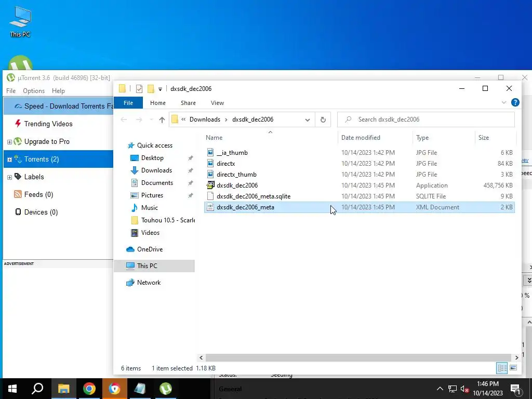
Task: Click the Properties quick access toolbar icon
Action: tap(139, 89)
